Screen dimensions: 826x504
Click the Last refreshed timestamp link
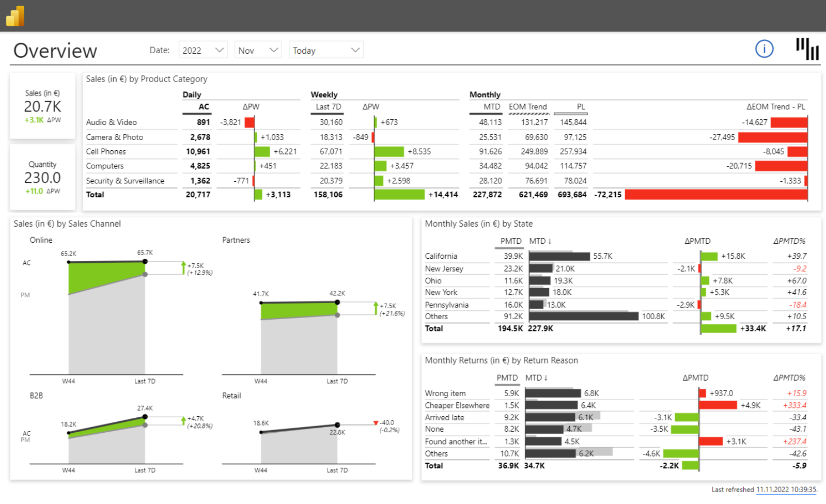pos(786,490)
